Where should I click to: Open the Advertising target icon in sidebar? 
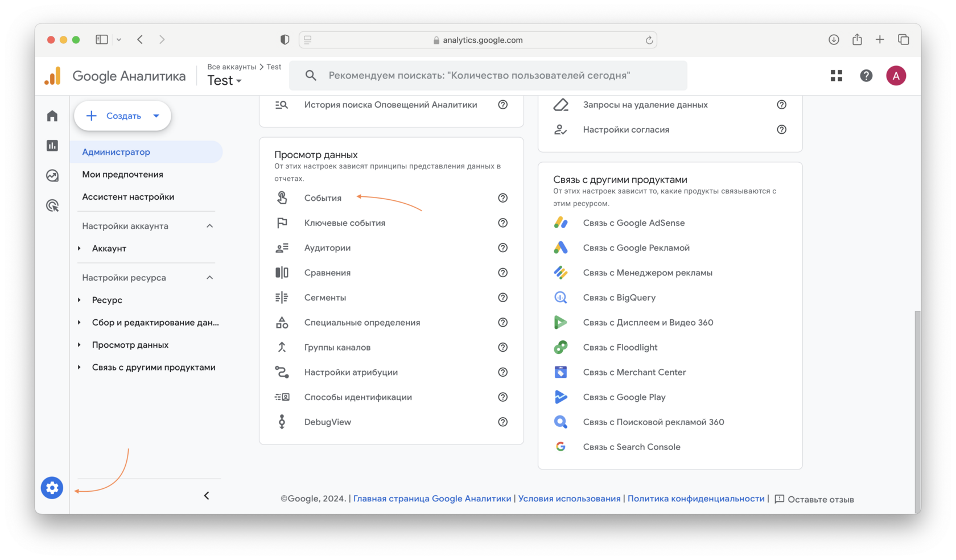pos(52,205)
